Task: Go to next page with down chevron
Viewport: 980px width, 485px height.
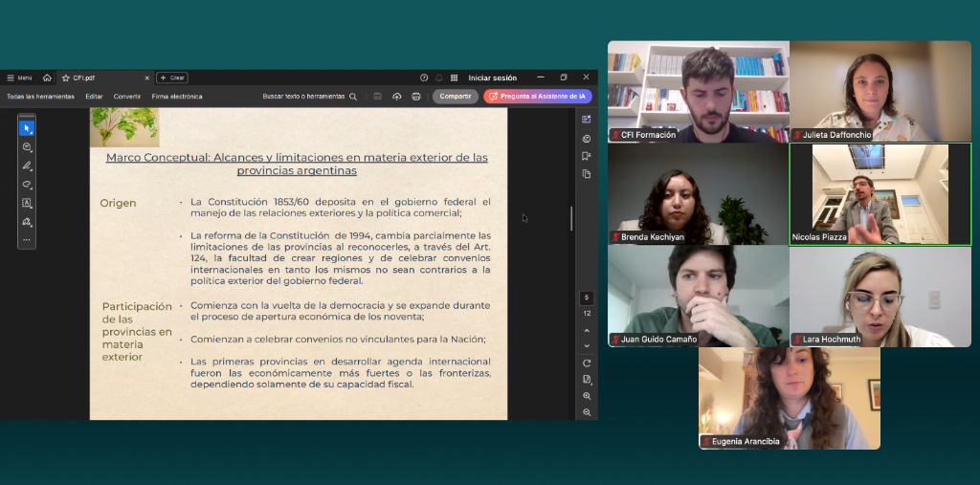Action: pyautogui.click(x=587, y=345)
